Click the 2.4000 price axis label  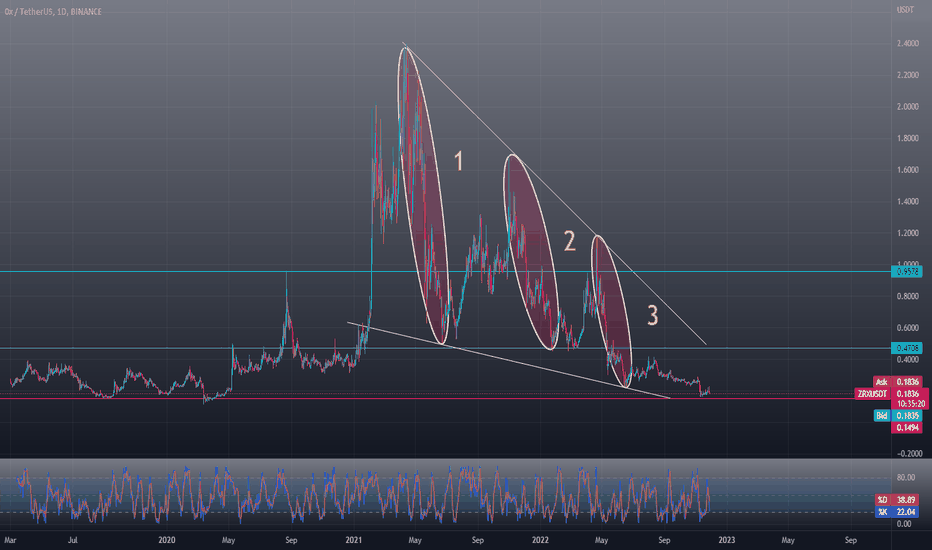(908, 43)
